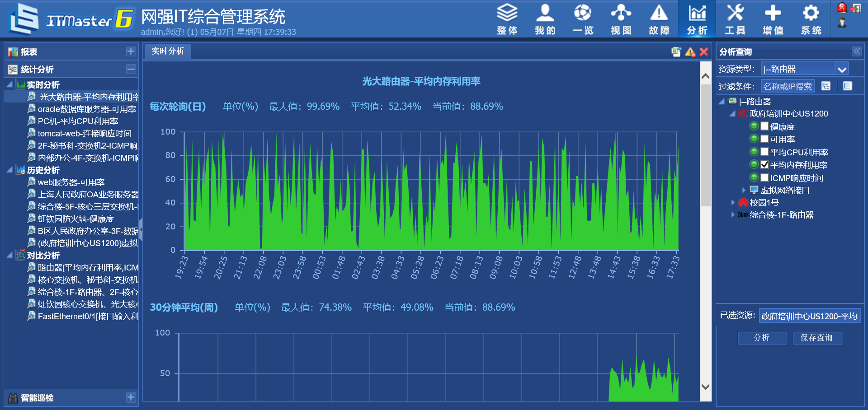Click the 智能巡检 binoculars icon
868x410 pixels.
pos(13,398)
